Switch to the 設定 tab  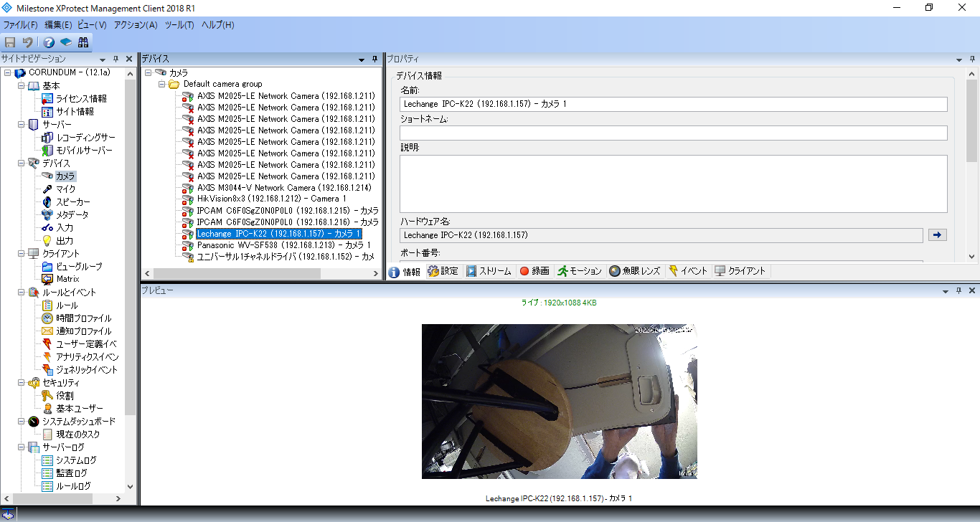pos(443,271)
